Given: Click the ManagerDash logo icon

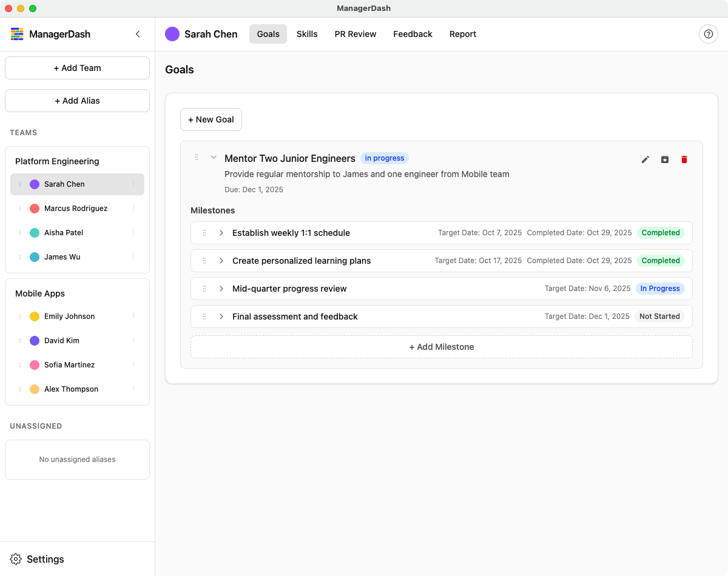Looking at the screenshot, I should click(17, 34).
